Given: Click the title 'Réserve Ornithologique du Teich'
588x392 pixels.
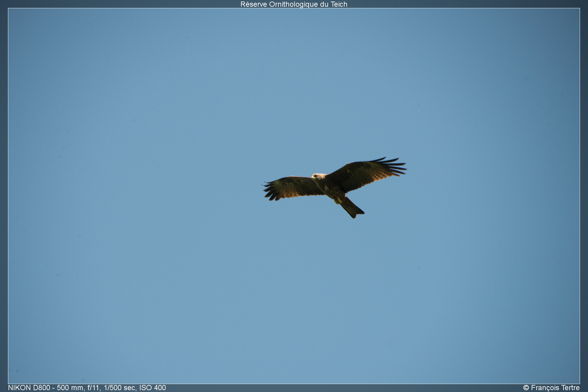Looking at the screenshot, I should click(x=294, y=4).
